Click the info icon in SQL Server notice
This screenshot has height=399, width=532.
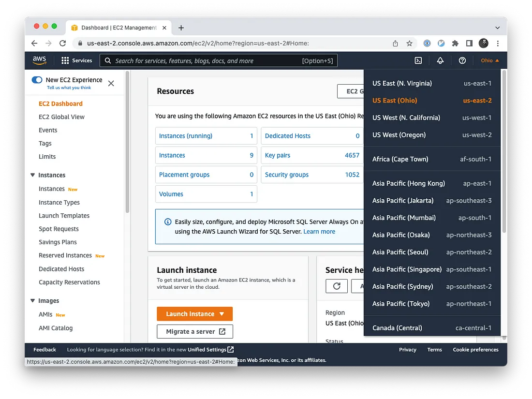click(168, 222)
